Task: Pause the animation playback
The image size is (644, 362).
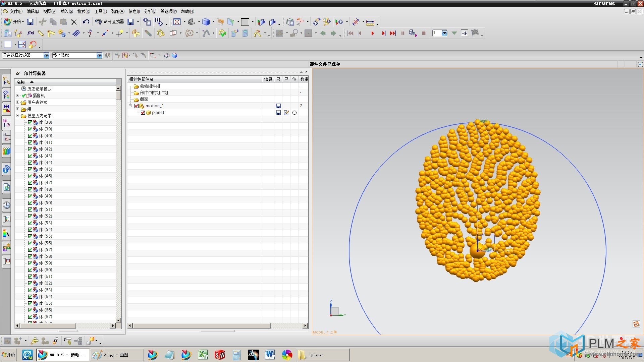Action: [x=402, y=33]
